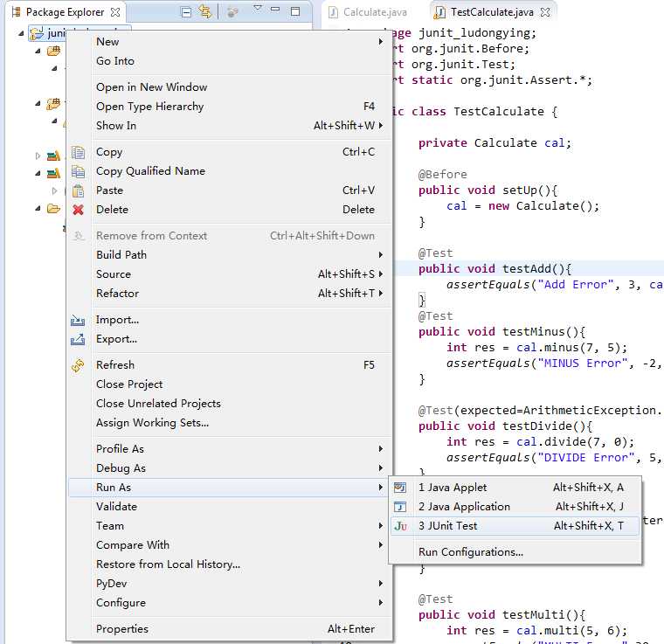
Task: Close the TestCalculate.java tab
Action: [x=545, y=12]
